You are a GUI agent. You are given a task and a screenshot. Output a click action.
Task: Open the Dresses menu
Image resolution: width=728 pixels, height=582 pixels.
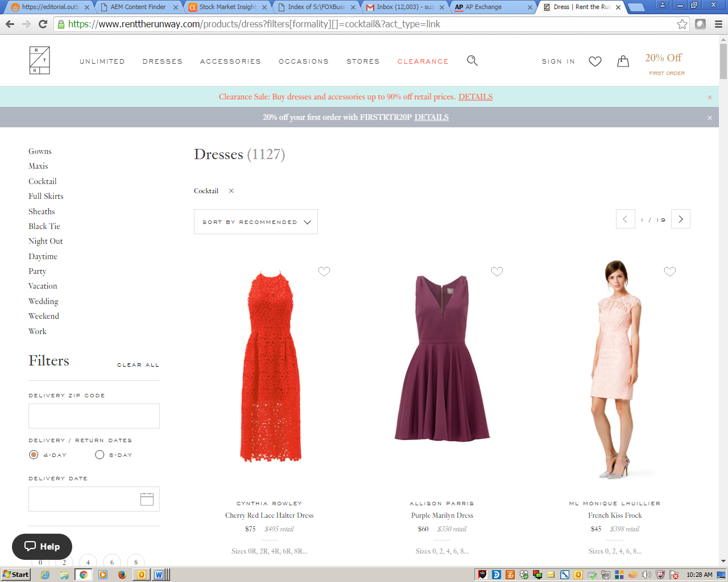[x=163, y=61]
